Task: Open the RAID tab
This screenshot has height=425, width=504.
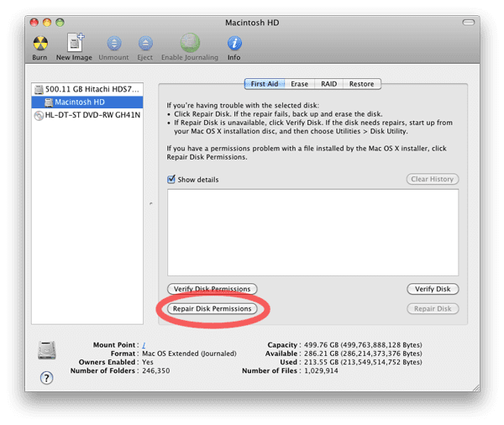Action: (327, 84)
